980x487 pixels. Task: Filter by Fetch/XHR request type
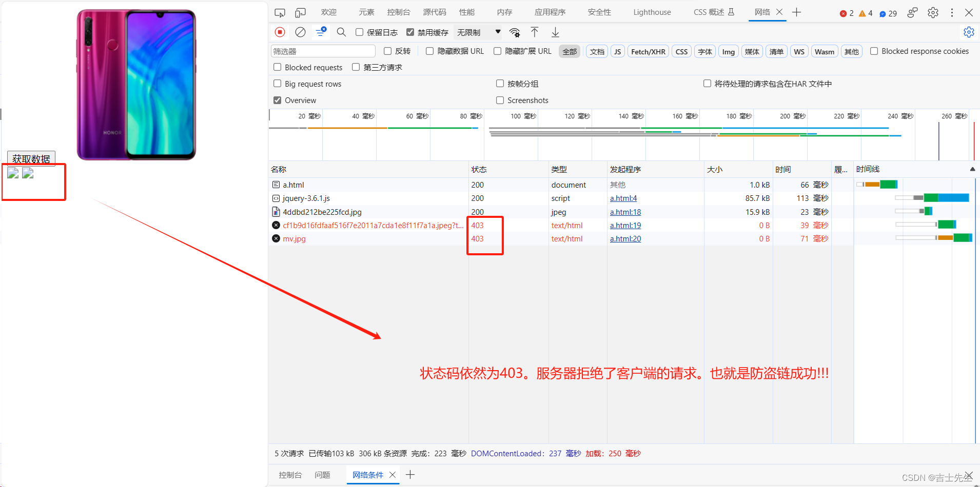648,51
